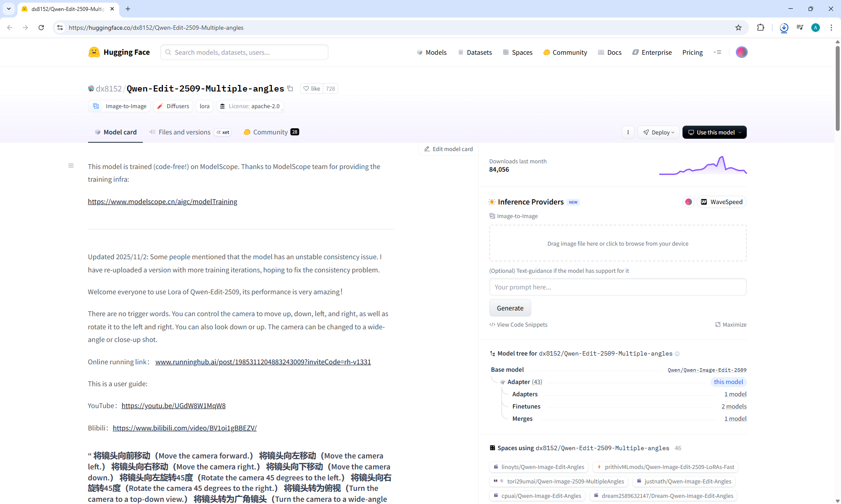Click the model tree info icon
841x504 pixels.
pos(677,354)
